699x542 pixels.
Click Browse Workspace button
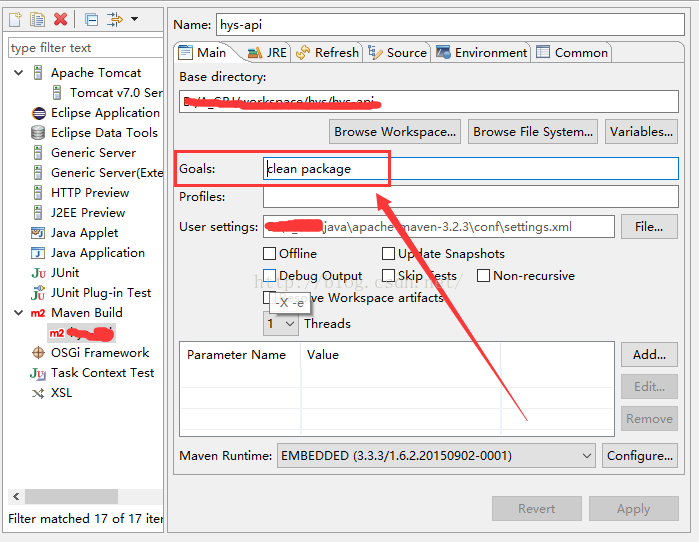(x=395, y=131)
